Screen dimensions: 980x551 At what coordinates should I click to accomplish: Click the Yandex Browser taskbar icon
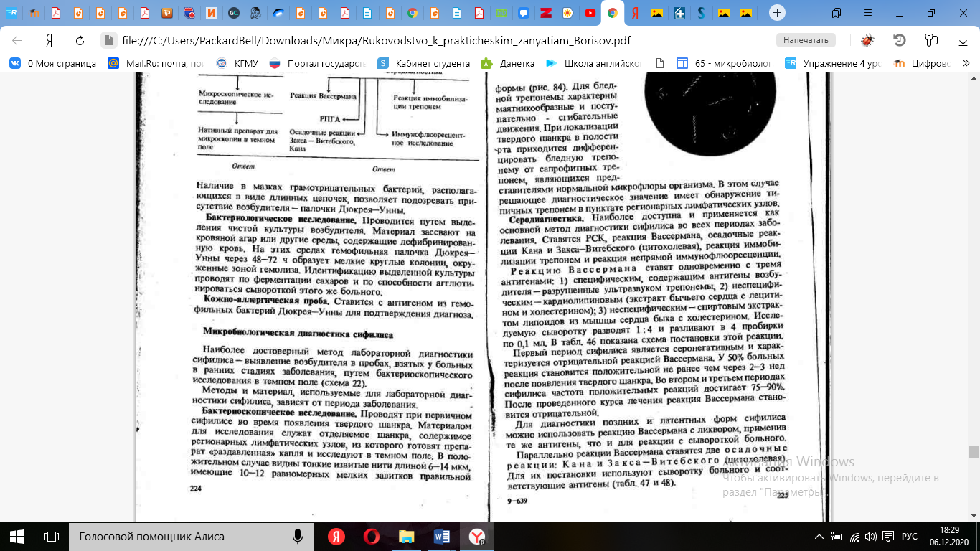coord(476,536)
